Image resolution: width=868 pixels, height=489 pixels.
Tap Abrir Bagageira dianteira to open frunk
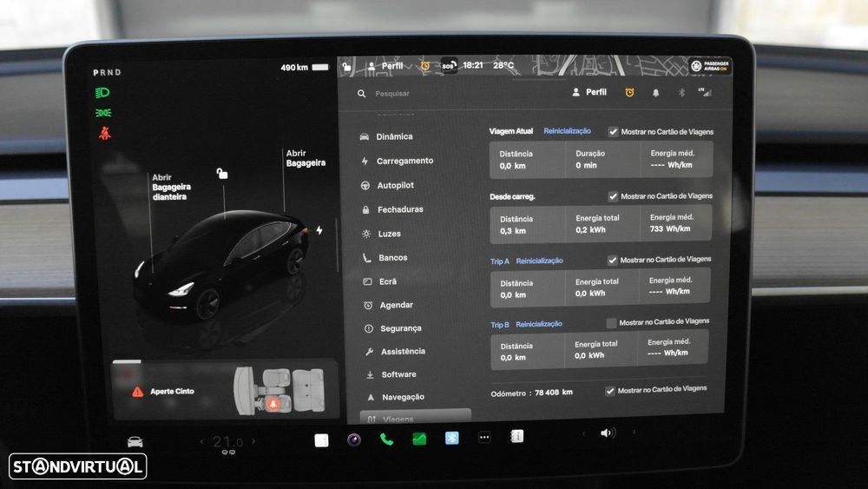(172, 187)
